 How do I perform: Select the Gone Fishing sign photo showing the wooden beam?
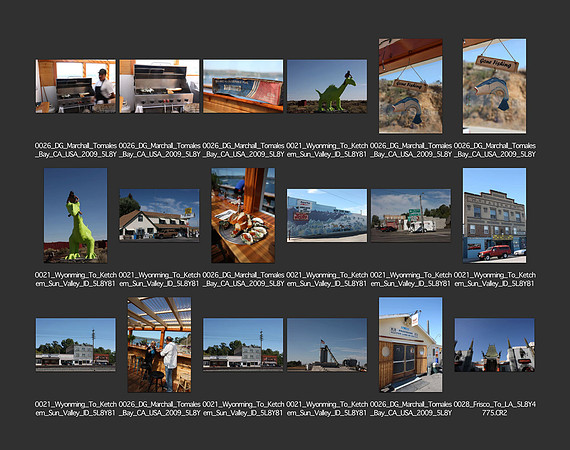[x=411, y=86]
